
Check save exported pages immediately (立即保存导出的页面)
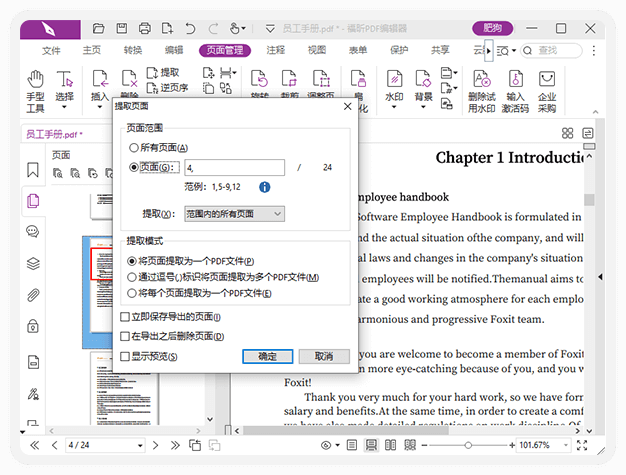[x=125, y=317]
